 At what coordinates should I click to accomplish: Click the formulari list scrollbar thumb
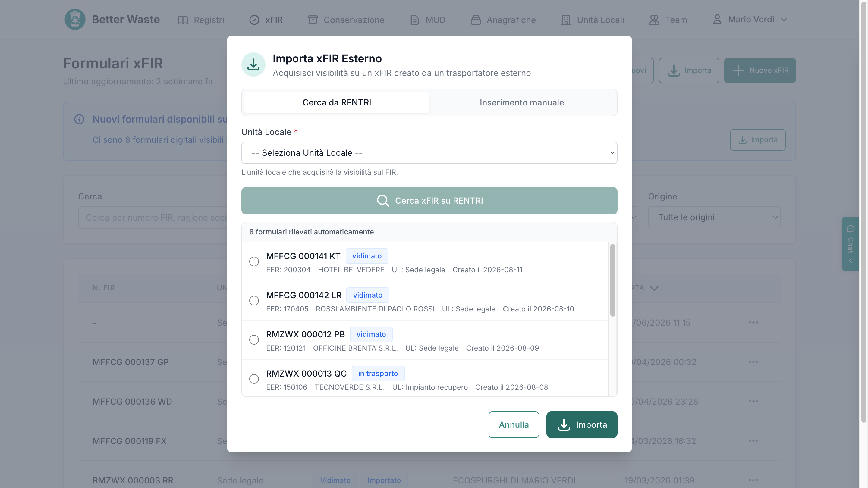[613, 280]
